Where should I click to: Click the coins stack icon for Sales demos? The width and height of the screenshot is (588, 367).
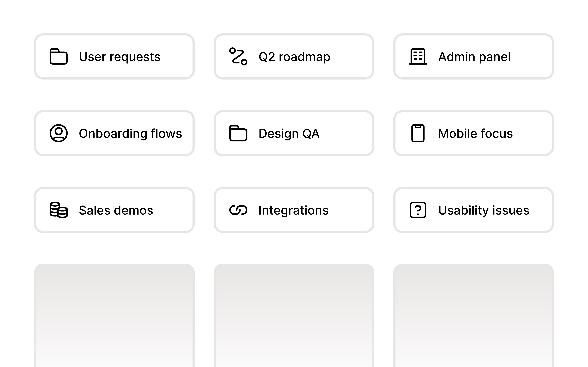(x=58, y=210)
